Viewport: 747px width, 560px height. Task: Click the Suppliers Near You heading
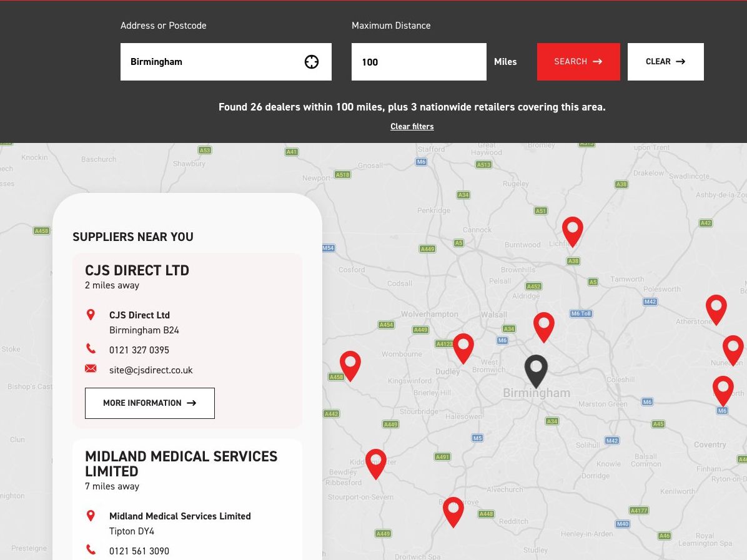[133, 237]
